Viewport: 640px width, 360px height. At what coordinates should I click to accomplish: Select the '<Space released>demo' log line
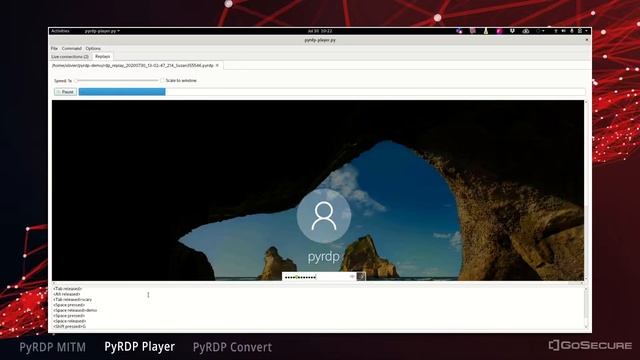tap(75, 310)
